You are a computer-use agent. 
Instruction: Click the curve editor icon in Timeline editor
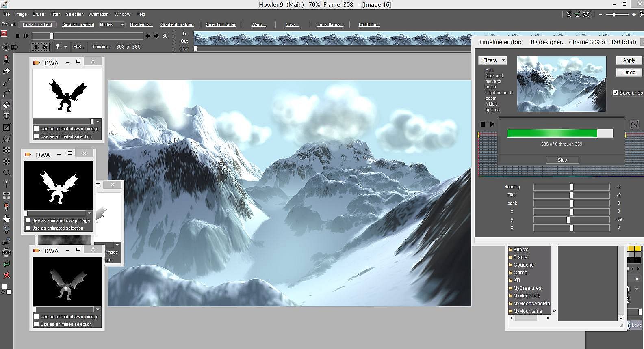click(x=634, y=124)
